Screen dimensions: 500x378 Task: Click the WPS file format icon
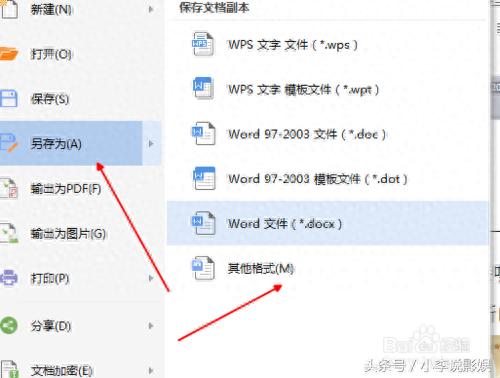[203, 44]
